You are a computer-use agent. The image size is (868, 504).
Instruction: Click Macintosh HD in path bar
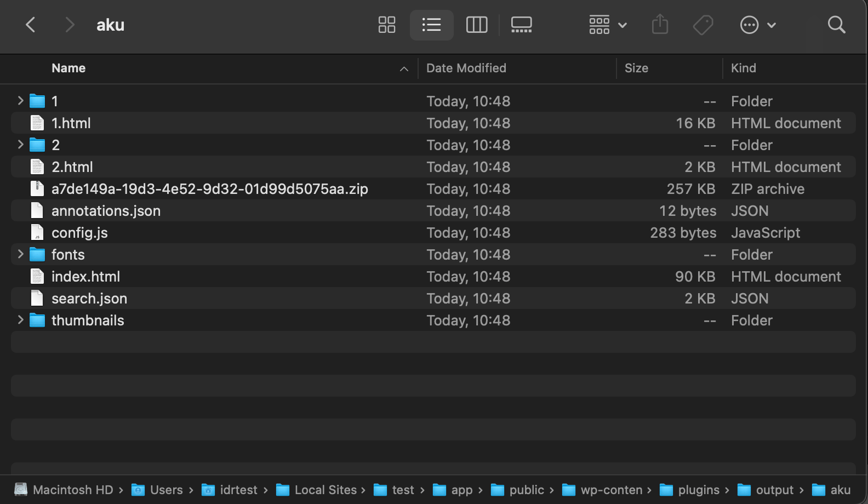pos(72,490)
